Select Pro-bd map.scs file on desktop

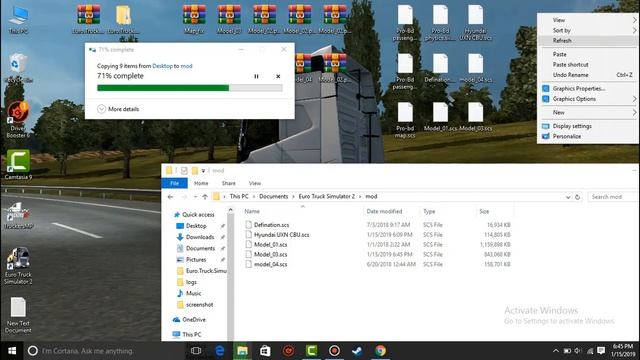[x=405, y=120]
